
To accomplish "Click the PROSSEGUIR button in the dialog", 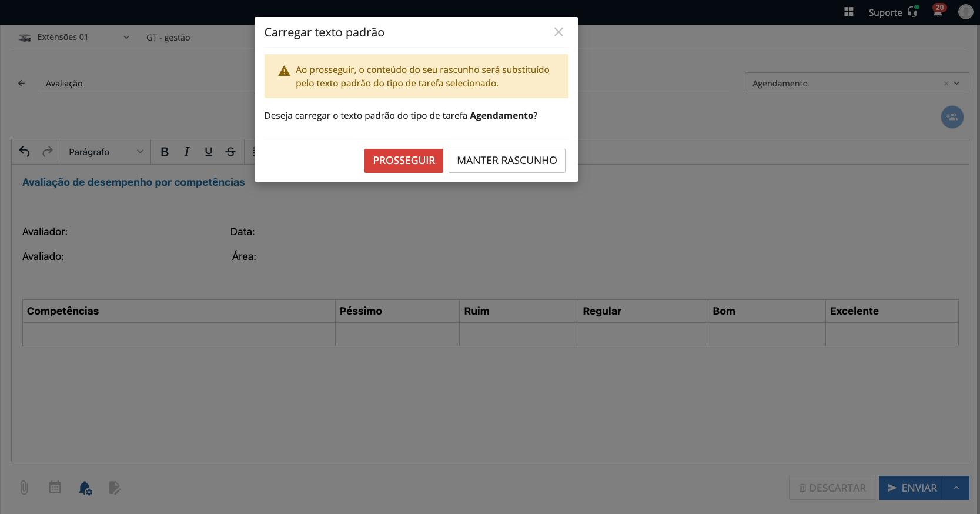I will 403,161.
